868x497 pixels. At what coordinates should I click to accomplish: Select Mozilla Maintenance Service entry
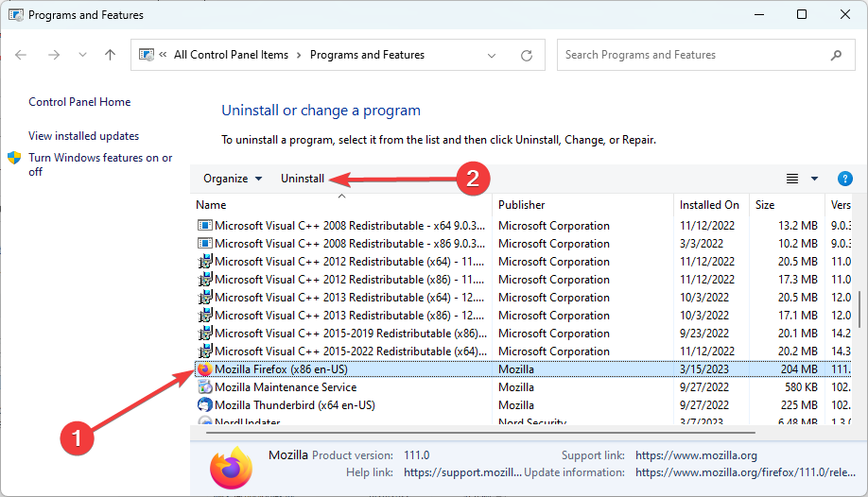click(x=523, y=386)
